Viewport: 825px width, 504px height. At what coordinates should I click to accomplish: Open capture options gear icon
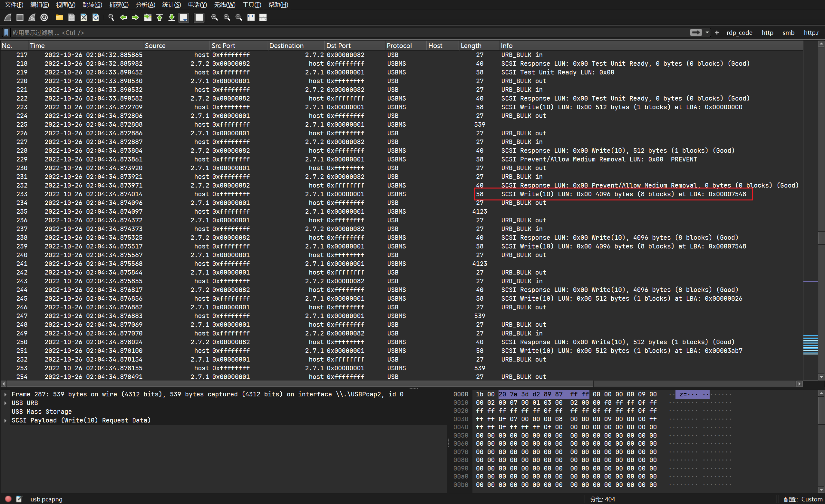44,17
